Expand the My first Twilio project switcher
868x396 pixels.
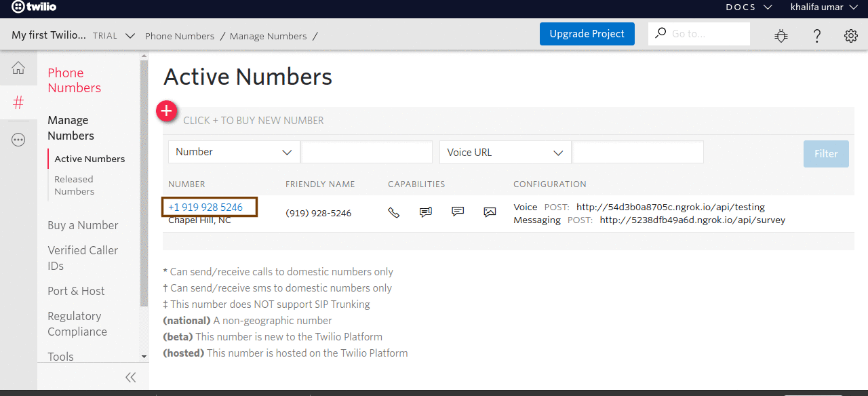click(73, 36)
